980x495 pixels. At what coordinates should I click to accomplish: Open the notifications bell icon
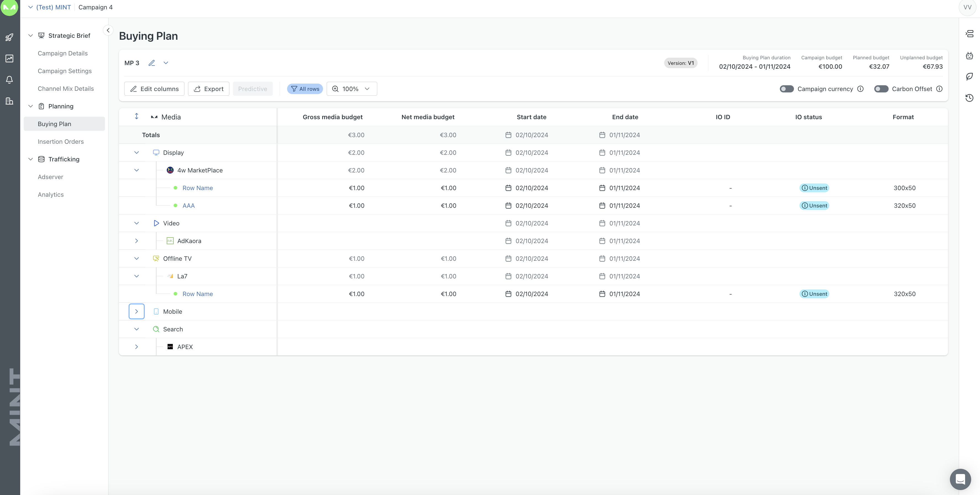(9, 80)
